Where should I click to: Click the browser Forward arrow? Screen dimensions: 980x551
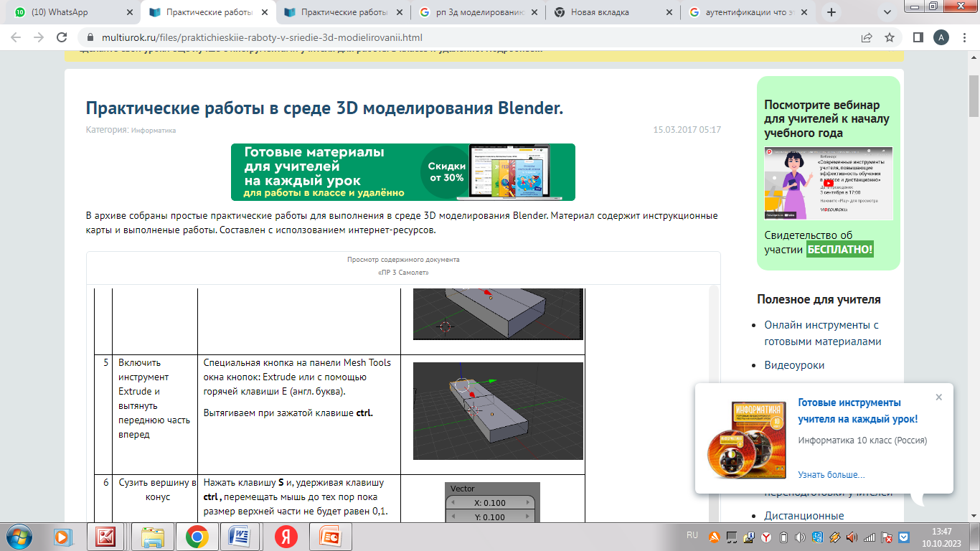click(39, 37)
